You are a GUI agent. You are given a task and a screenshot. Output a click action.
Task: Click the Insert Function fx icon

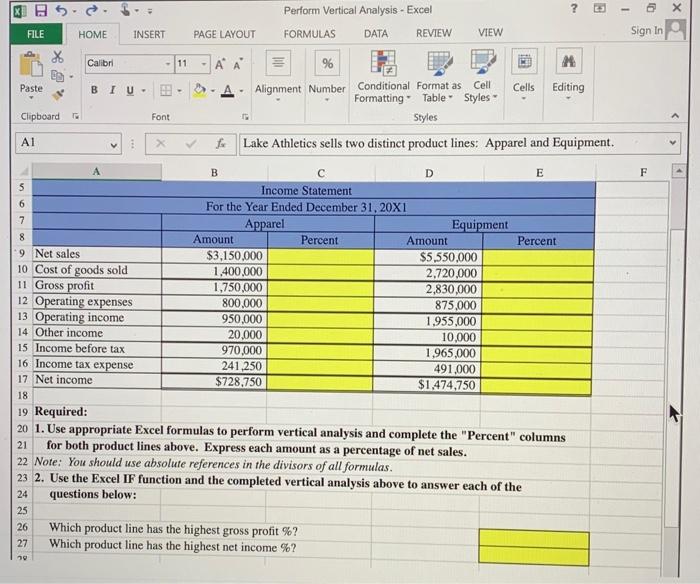point(221,144)
